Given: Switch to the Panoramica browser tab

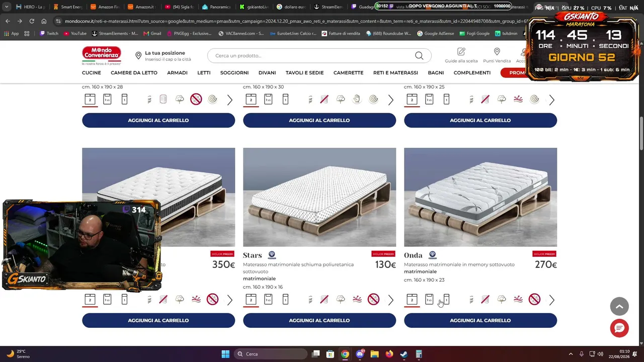Looking at the screenshot, I should [x=216, y=7].
